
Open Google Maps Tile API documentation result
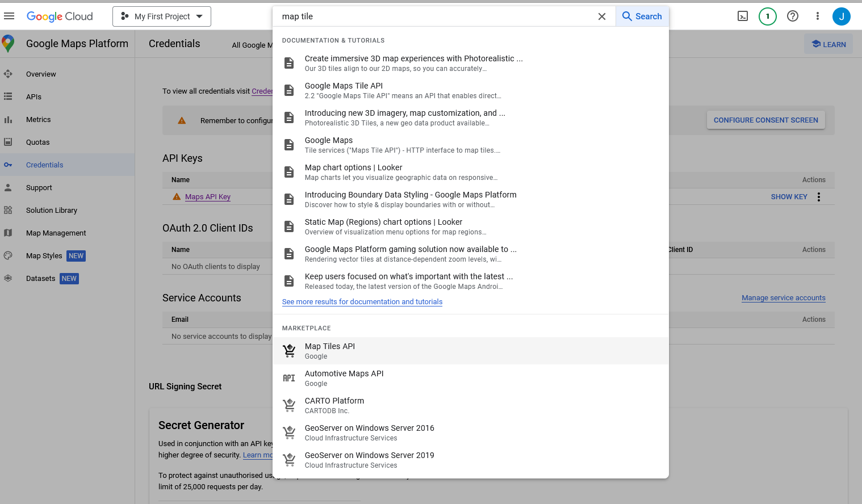(x=471, y=90)
